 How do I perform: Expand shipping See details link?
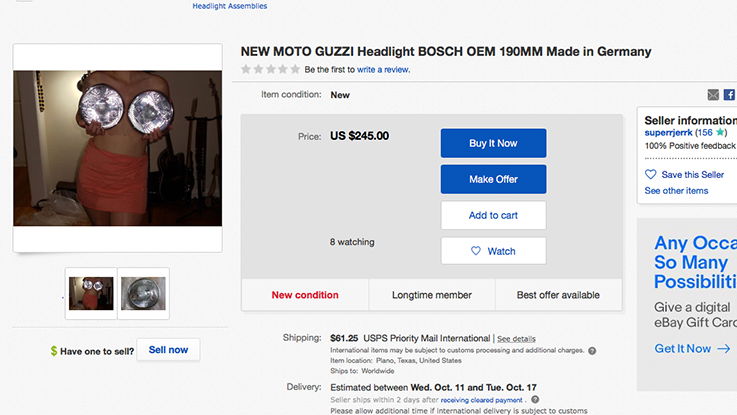click(516, 339)
